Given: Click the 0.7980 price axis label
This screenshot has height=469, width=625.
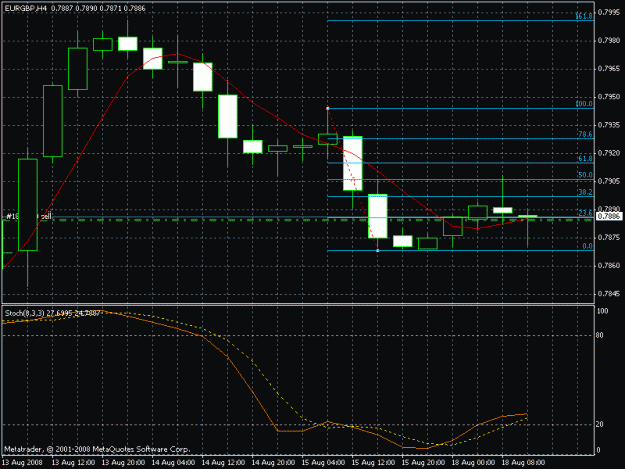Looking at the screenshot, I should (x=609, y=41).
